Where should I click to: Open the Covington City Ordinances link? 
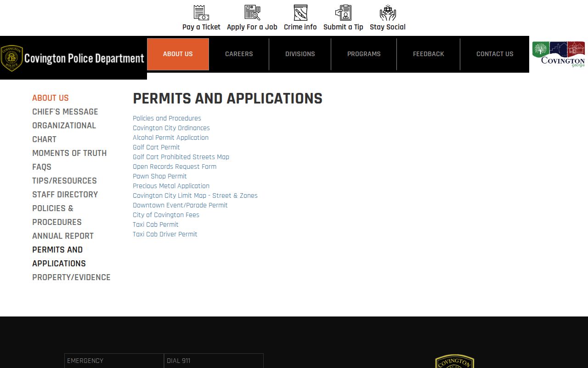171,128
